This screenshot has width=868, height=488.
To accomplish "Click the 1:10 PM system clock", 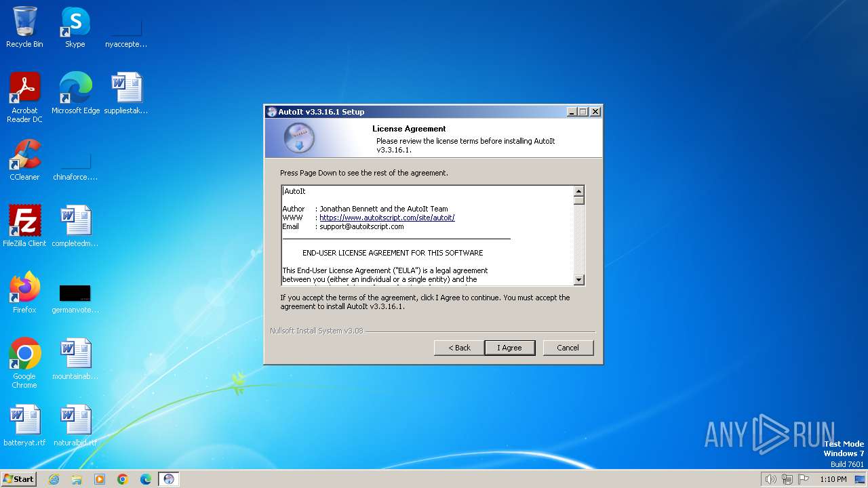I will point(833,479).
